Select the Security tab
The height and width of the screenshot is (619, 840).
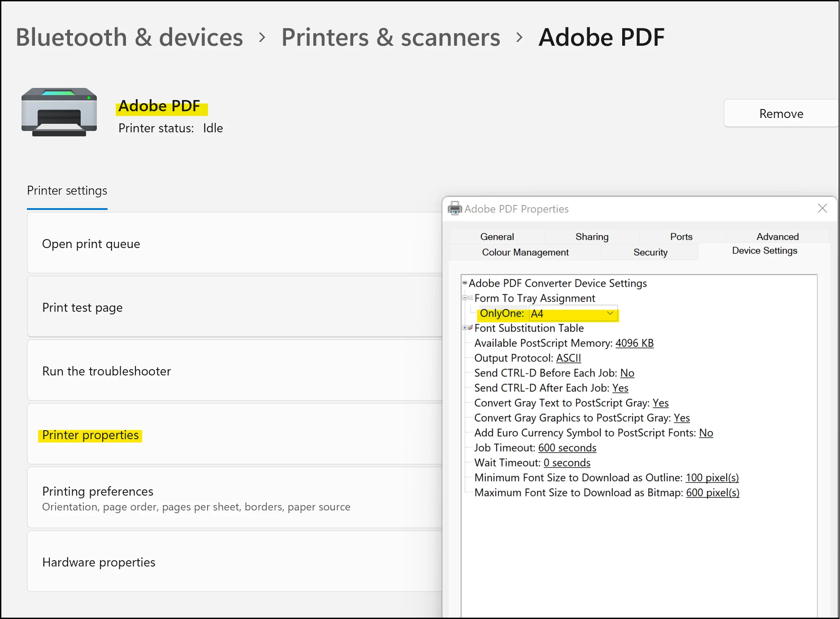[x=650, y=252]
